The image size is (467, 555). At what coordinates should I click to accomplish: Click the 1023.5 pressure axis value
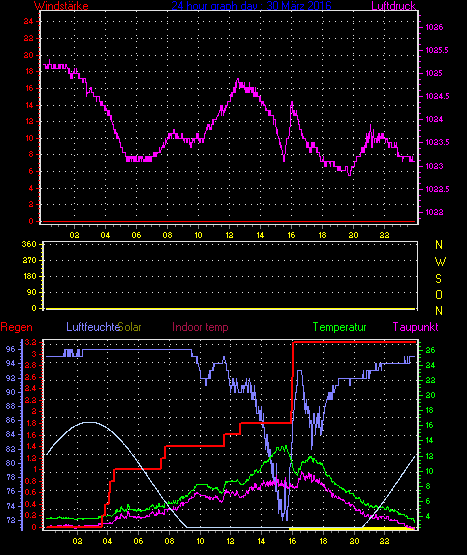coord(437,142)
